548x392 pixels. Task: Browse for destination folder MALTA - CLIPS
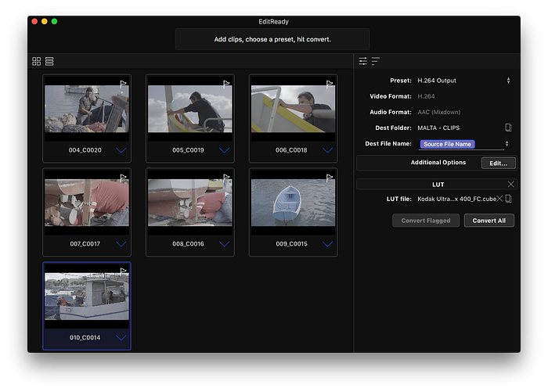pyautogui.click(x=509, y=128)
